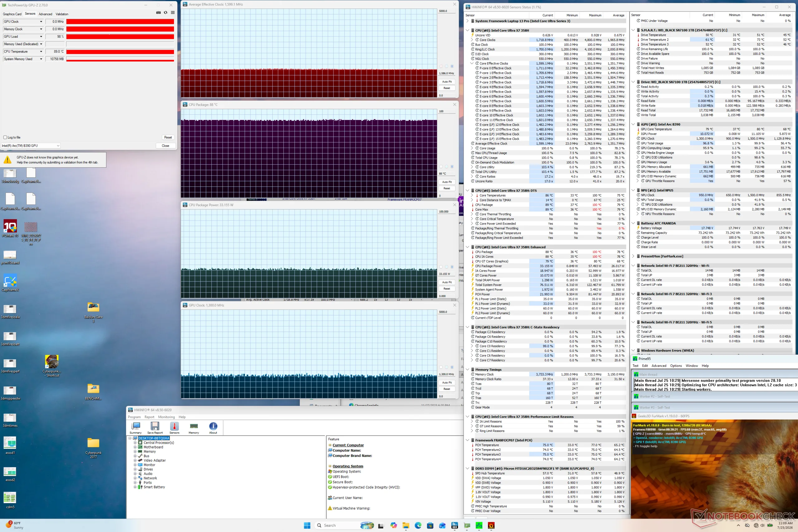Click the System Memory Used graph bar
The width and height of the screenshot is (798, 532).
120,59
